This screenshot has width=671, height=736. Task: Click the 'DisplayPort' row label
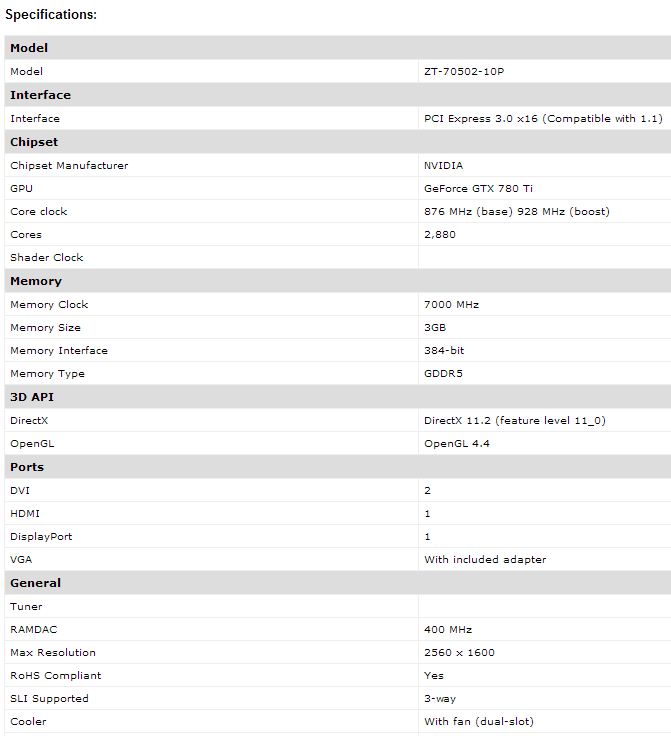click(41, 536)
